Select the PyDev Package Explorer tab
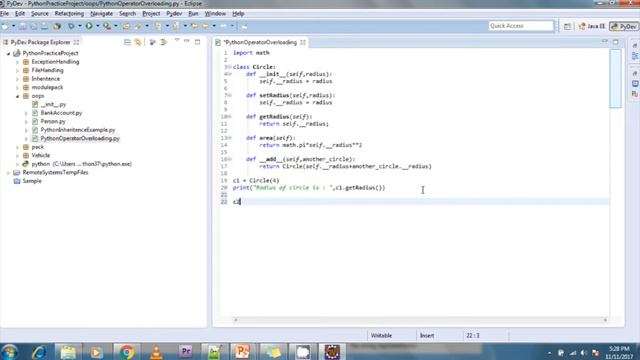Image resolution: width=640 pixels, height=360 pixels. pos(40,42)
